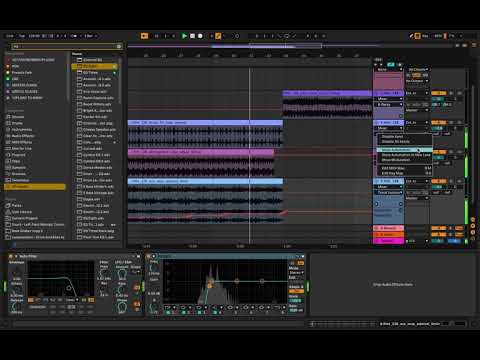
Task: Toggle the orange Automation Arm button
Action: point(218,36)
